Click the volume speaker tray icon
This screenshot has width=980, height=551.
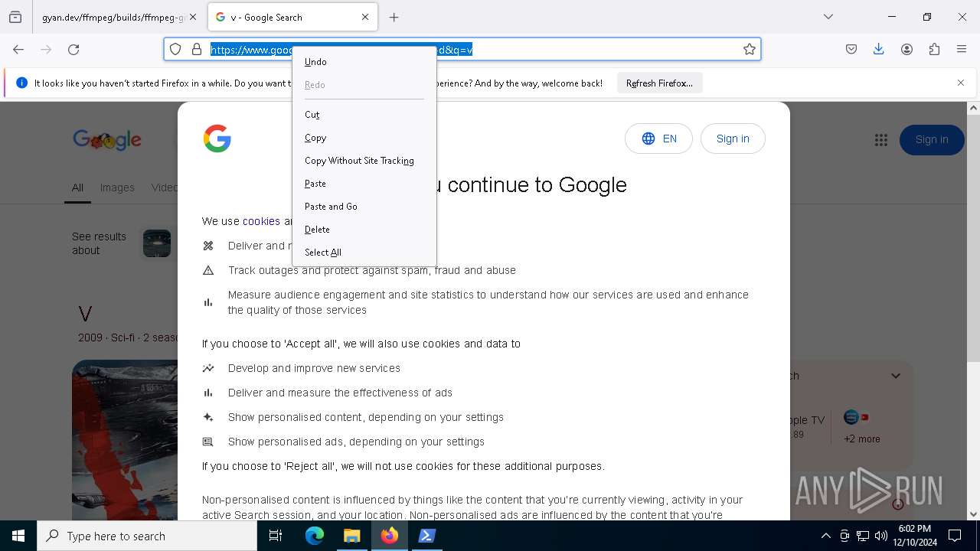(x=881, y=536)
